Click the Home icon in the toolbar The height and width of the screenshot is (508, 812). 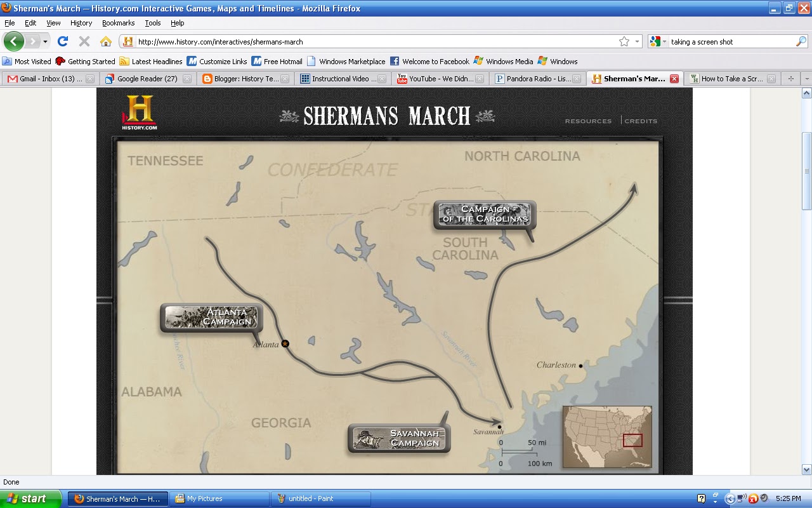click(x=107, y=41)
